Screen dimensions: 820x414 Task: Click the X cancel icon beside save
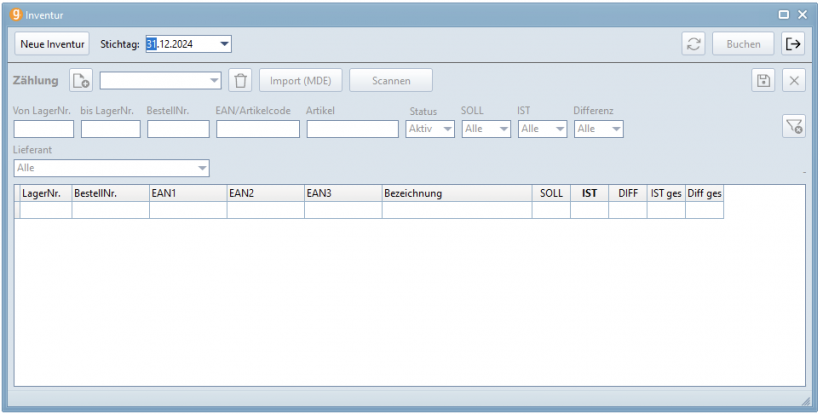click(x=792, y=80)
